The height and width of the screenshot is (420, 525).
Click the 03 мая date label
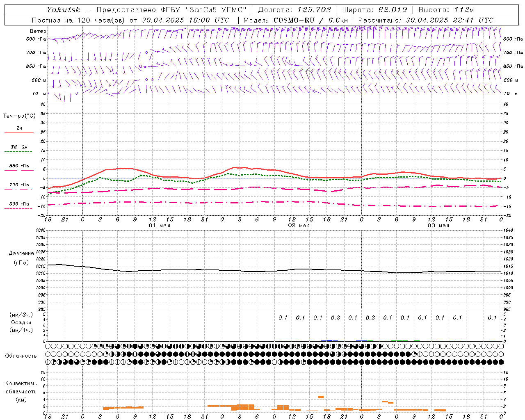click(438, 226)
